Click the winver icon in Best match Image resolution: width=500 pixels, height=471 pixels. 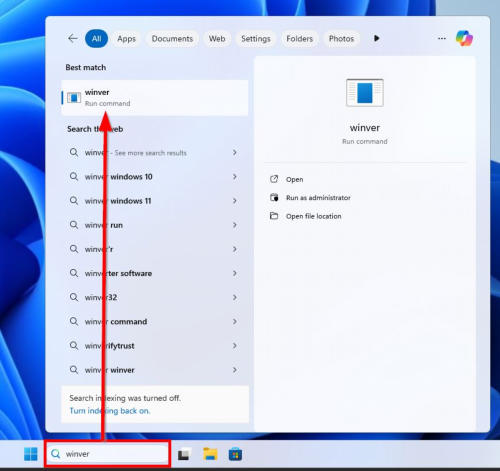pyautogui.click(x=74, y=98)
